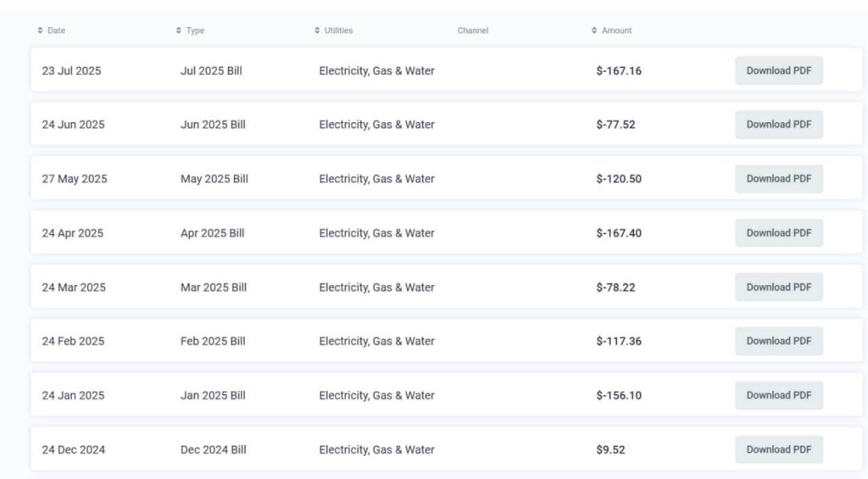Click the Utilities header label
The height and width of the screenshot is (479, 868).
tap(339, 31)
